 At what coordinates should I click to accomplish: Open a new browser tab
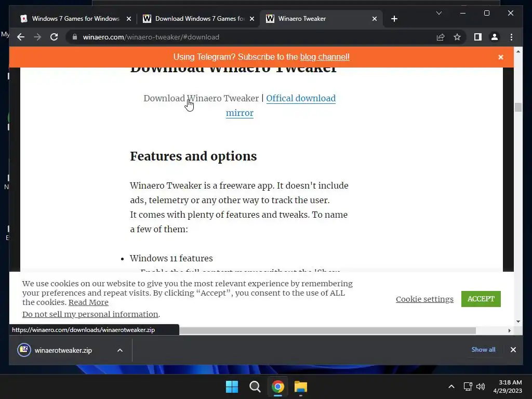[x=394, y=19]
